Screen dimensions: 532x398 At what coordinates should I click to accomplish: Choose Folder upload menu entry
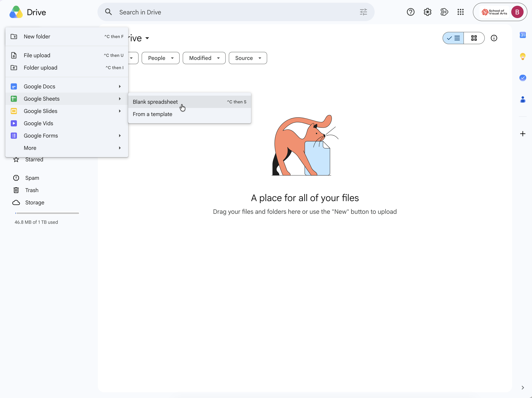pyautogui.click(x=67, y=68)
